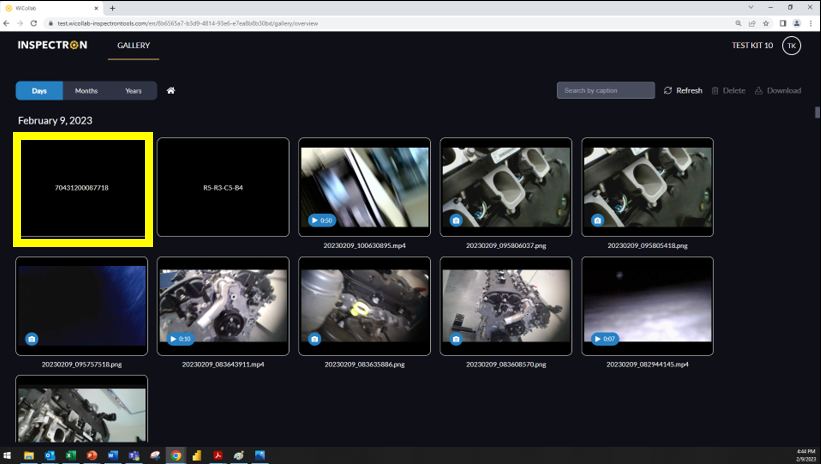Click camera icon on 20230209_095806037.png
Image resolution: width=821 pixels, height=464 pixels.
[456, 220]
